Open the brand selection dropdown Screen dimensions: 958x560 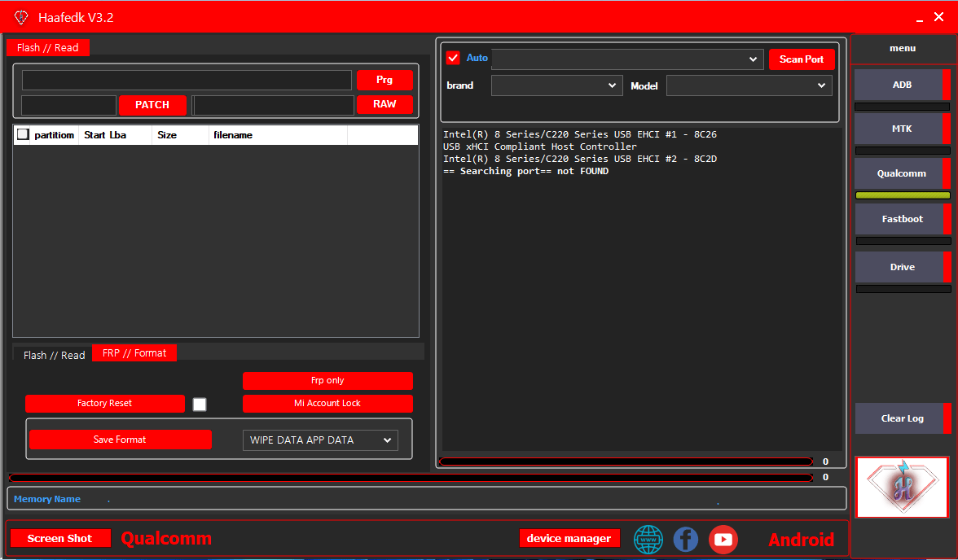pos(556,85)
